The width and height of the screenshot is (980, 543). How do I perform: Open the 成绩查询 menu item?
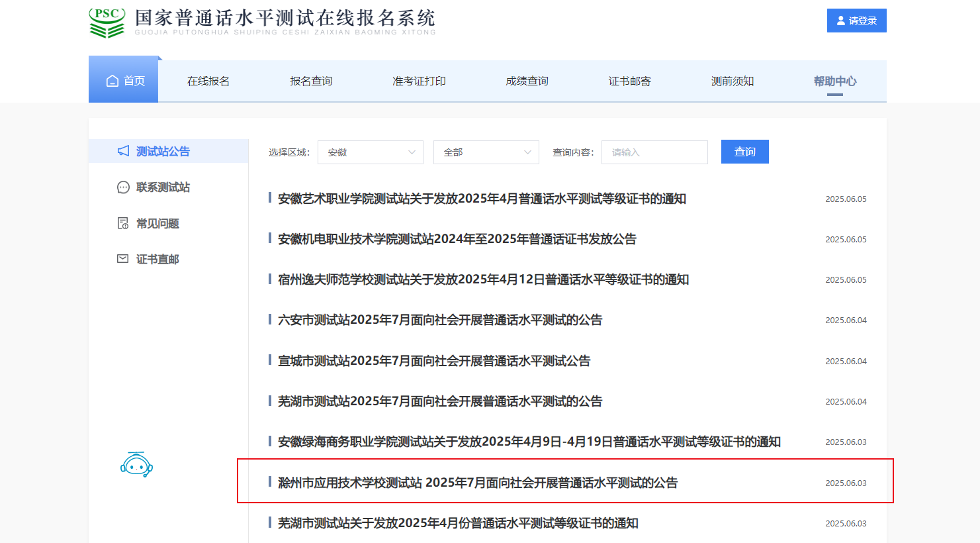[527, 81]
